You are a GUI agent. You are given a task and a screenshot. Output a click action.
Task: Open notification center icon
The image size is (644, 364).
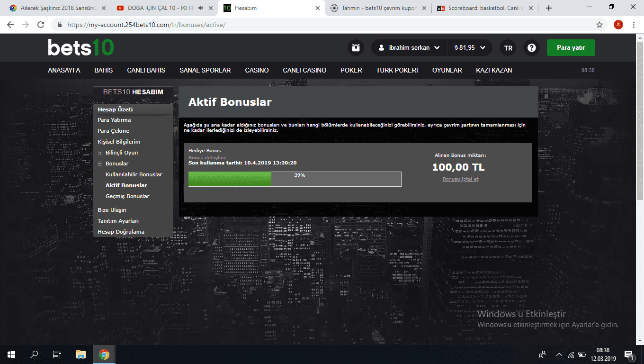coord(629,355)
